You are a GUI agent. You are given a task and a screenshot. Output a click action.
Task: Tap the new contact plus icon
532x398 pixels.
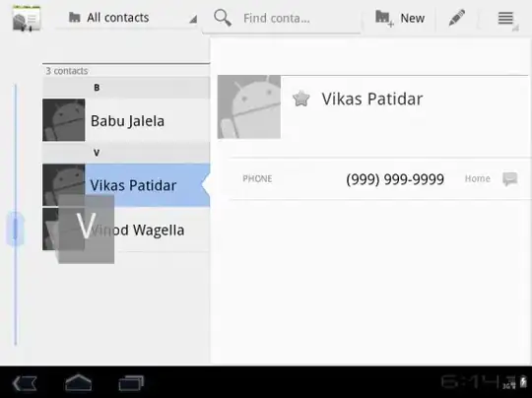click(384, 19)
